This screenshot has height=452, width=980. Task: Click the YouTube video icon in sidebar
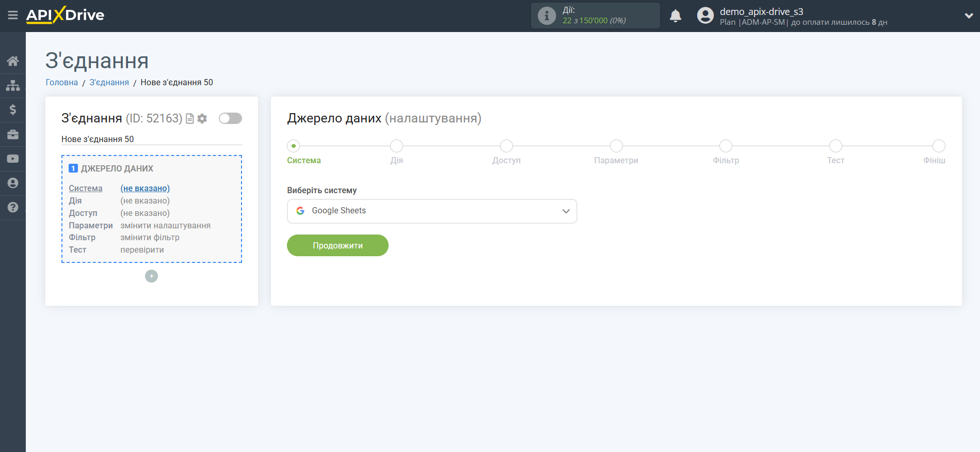click(x=13, y=159)
